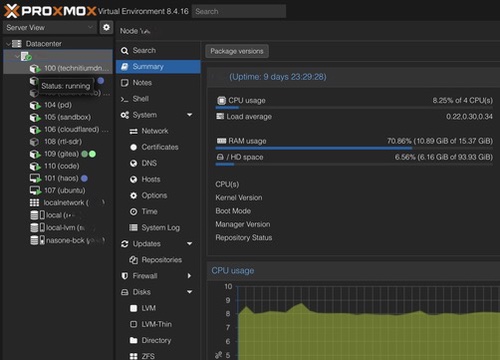Open the Certificates menu item
The width and height of the screenshot is (500, 360).
click(158, 147)
